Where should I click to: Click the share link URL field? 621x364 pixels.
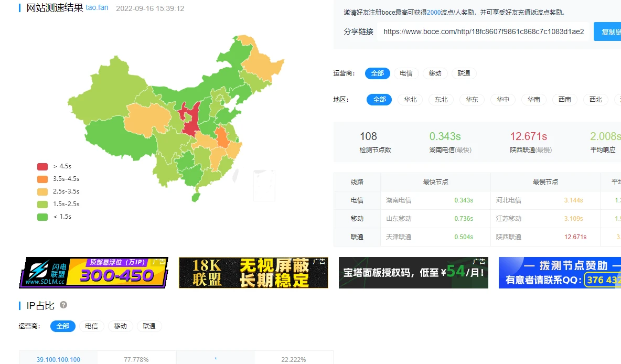tap(483, 31)
